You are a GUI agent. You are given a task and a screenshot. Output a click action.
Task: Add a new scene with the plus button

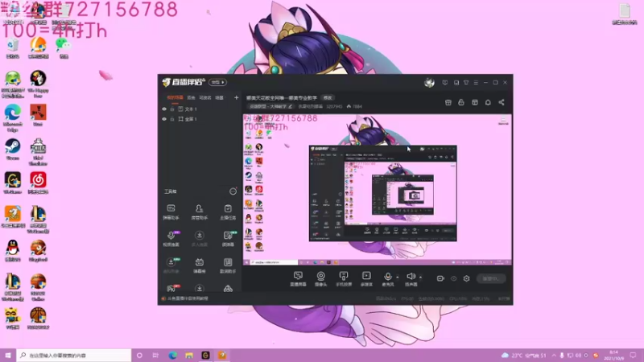point(236,97)
